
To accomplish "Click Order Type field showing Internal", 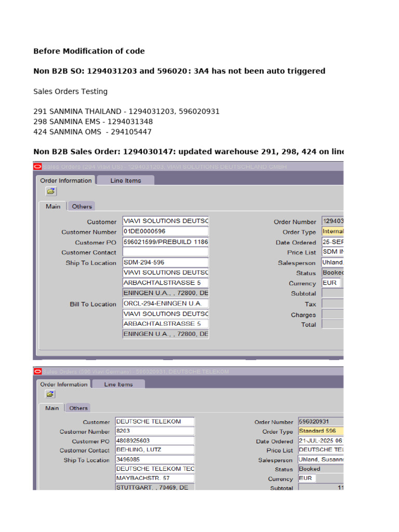I will (x=333, y=231).
